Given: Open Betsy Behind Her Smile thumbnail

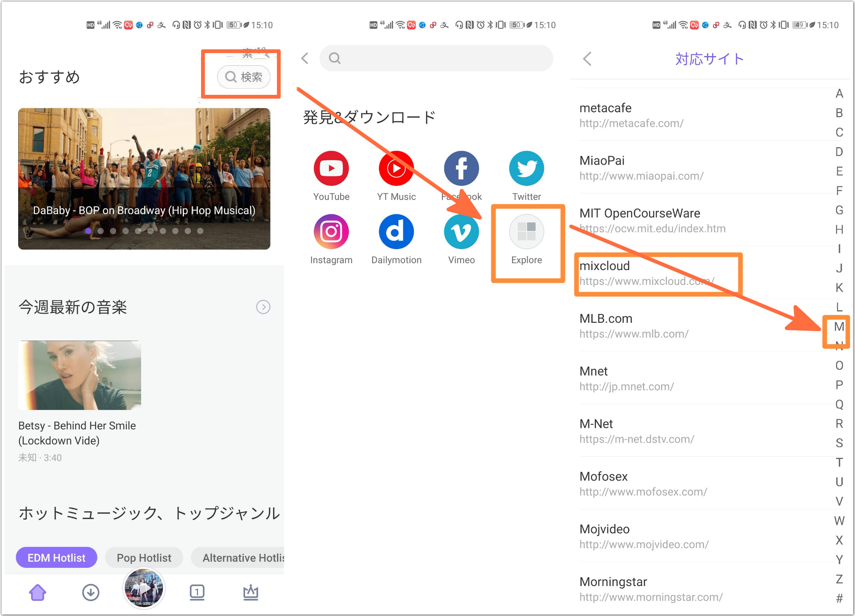Looking at the screenshot, I should 80,375.
